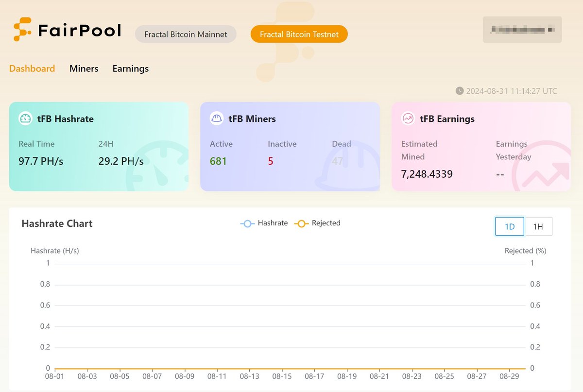
Task: Open the Earnings tab
Action: (x=130, y=68)
